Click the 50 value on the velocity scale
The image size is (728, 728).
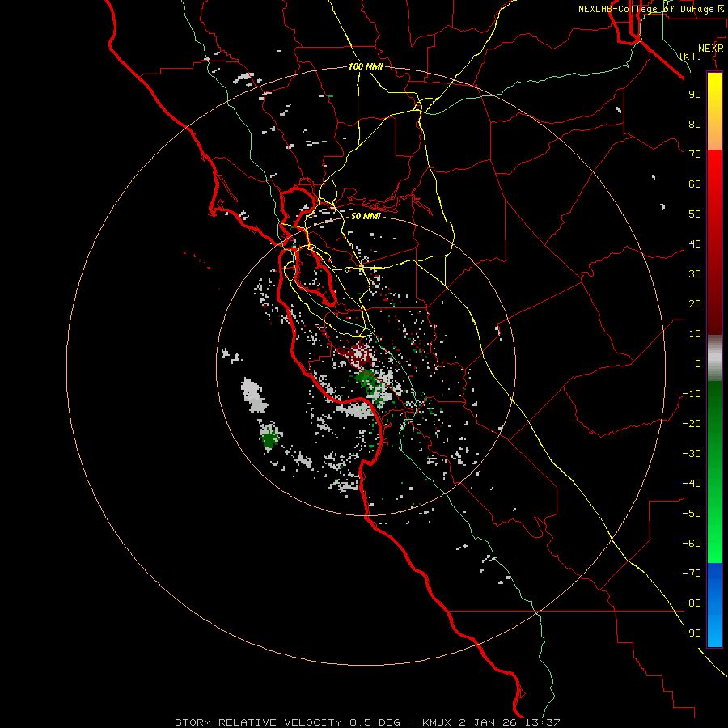(695, 214)
